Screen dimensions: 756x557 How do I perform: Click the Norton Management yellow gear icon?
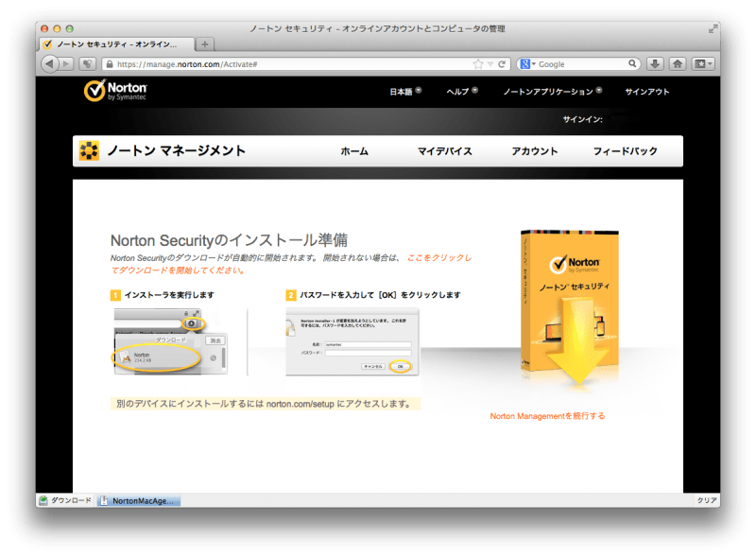(89, 150)
